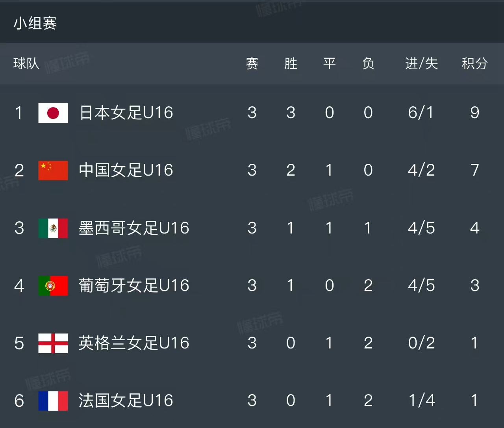Screen dimensions: 504x428
Task: Click Japan's points value of 9
Action: pyautogui.click(x=474, y=113)
